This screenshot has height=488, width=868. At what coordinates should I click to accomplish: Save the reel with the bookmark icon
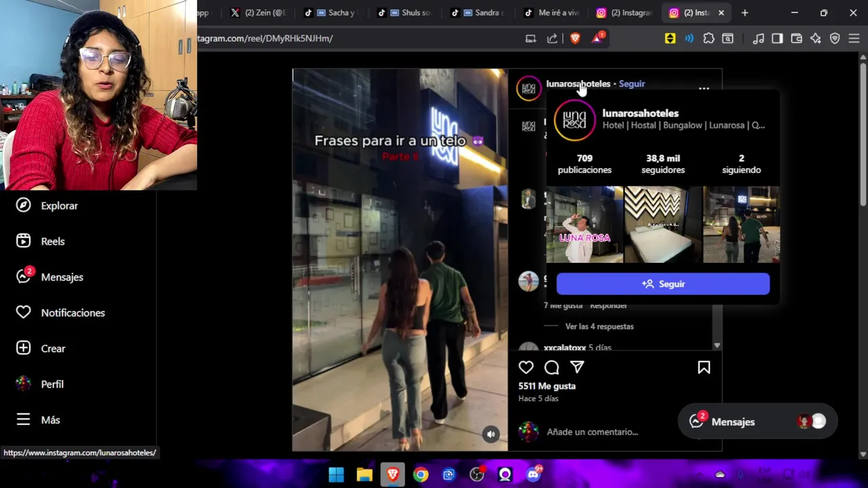704,367
